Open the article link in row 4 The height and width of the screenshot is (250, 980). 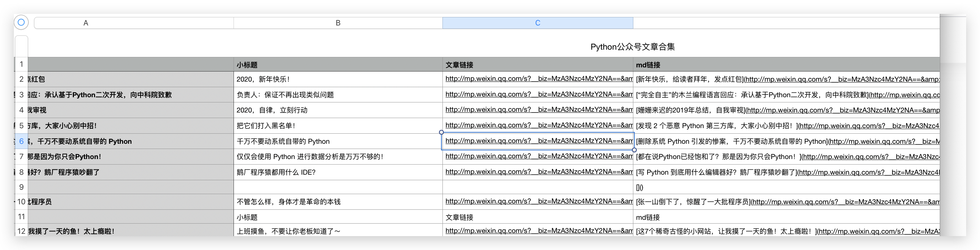pos(539,110)
